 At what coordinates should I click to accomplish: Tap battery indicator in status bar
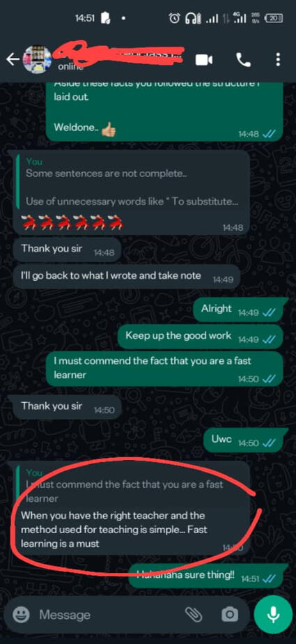click(x=274, y=19)
